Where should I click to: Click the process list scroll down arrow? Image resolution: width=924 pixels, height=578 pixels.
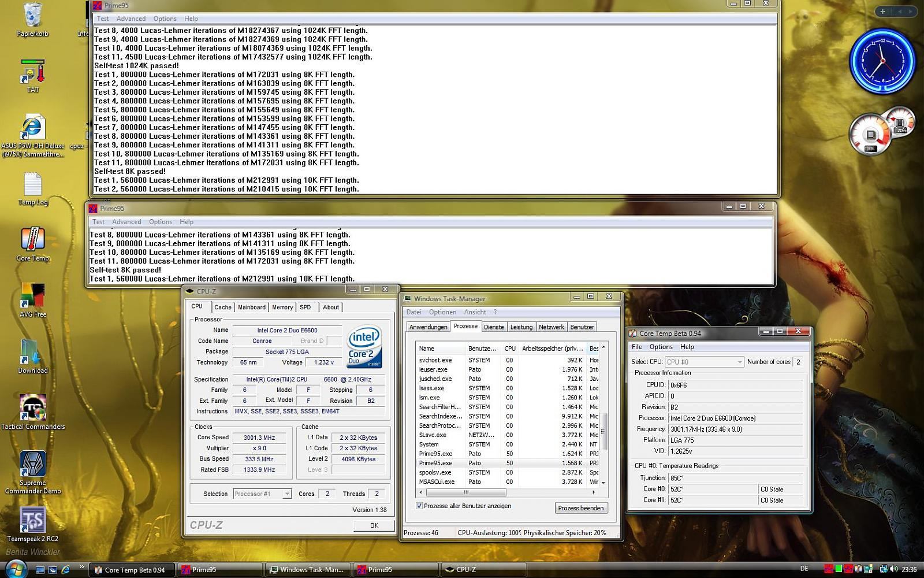point(603,482)
